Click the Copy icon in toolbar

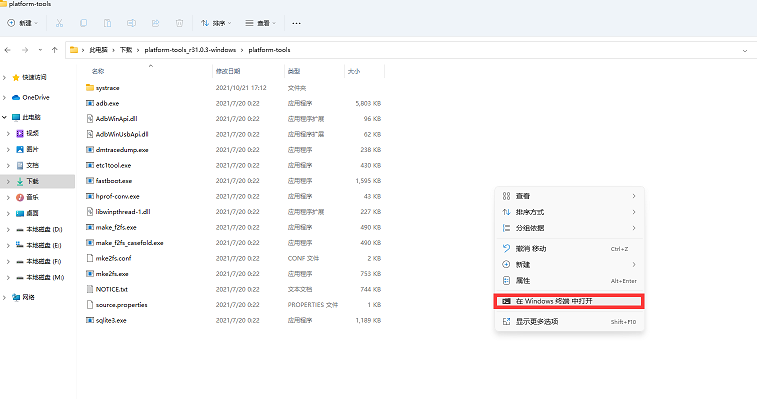(84, 23)
